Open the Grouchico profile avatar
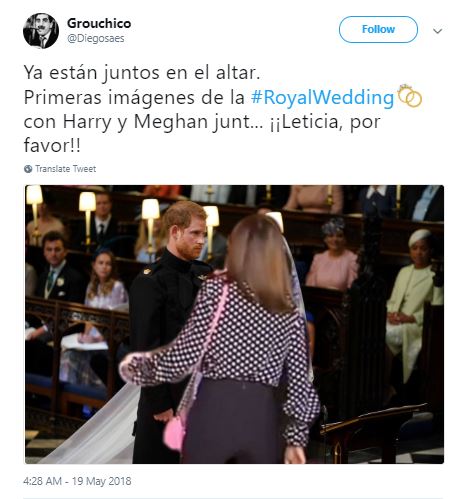The width and height of the screenshot is (470, 499). pos(41,31)
